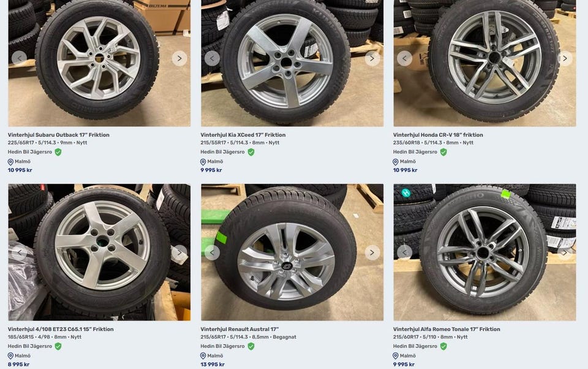Go to next Kia XCeed wheel photo
588x369 pixels.
point(372,58)
